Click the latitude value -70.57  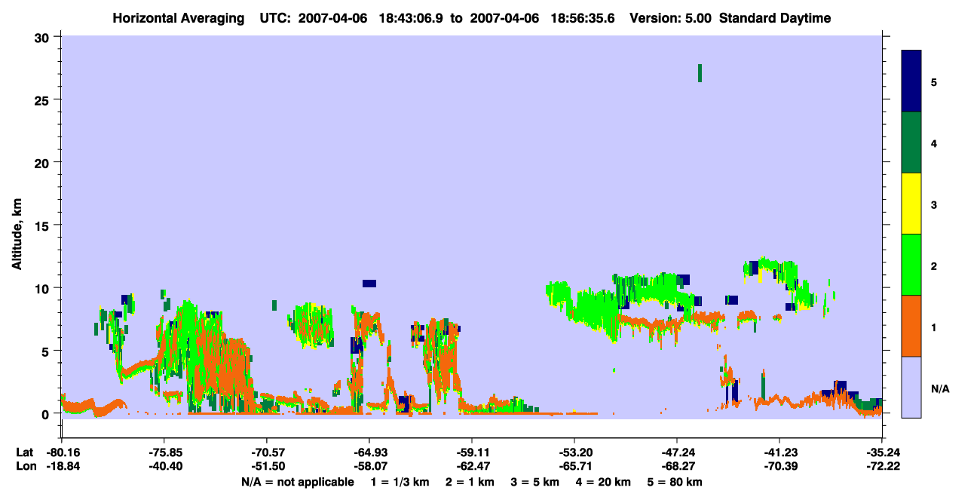click(267, 452)
